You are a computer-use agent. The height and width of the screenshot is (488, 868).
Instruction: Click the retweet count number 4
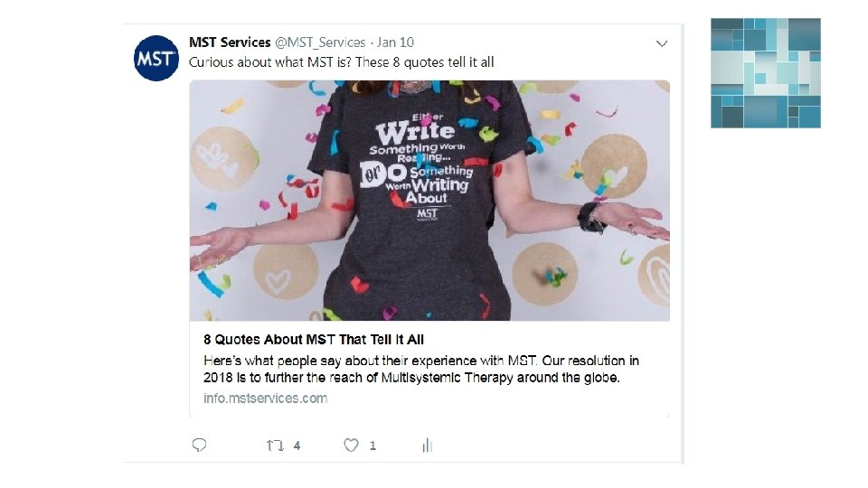pyautogui.click(x=297, y=446)
